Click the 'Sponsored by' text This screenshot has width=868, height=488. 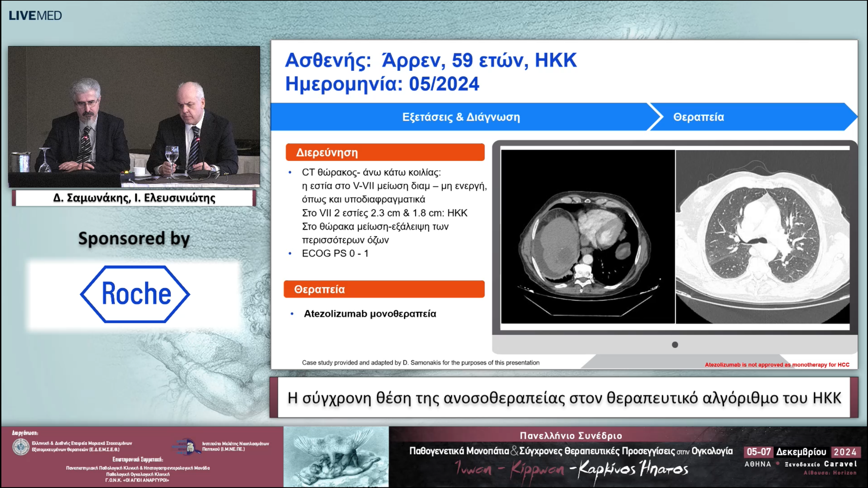134,239
